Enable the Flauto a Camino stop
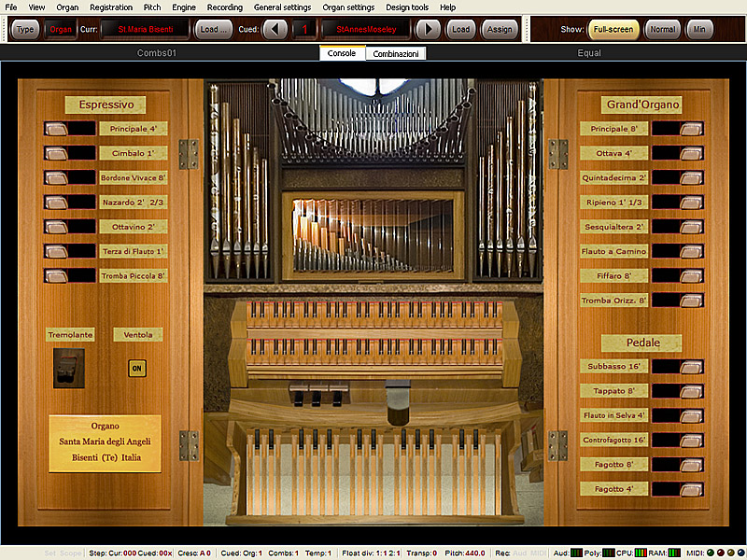The image size is (747, 560). click(x=690, y=251)
